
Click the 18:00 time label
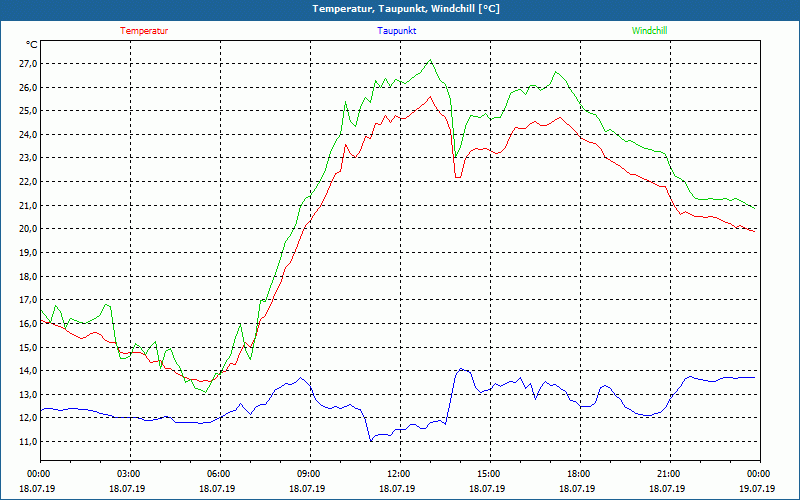tap(581, 474)
